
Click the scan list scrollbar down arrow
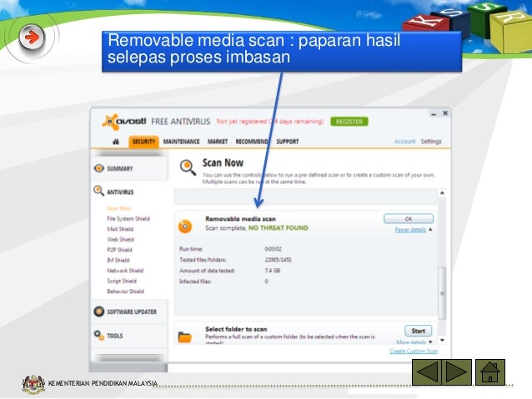(x=442, y=340)
